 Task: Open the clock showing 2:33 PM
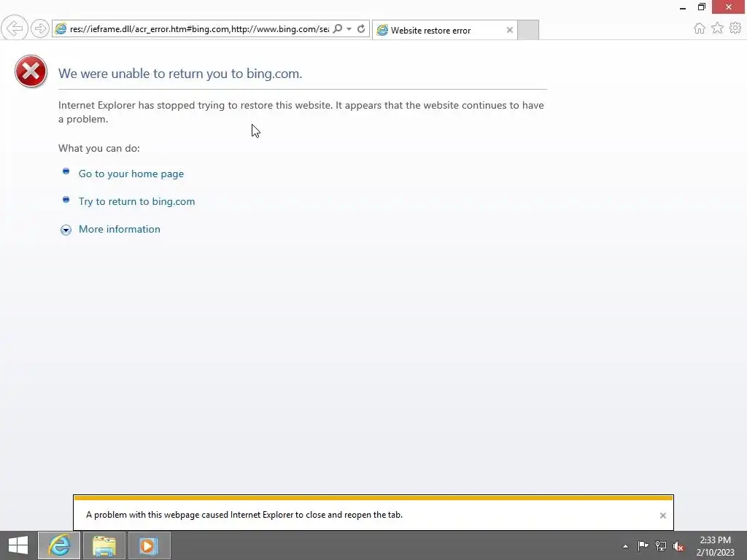[715, 546]
